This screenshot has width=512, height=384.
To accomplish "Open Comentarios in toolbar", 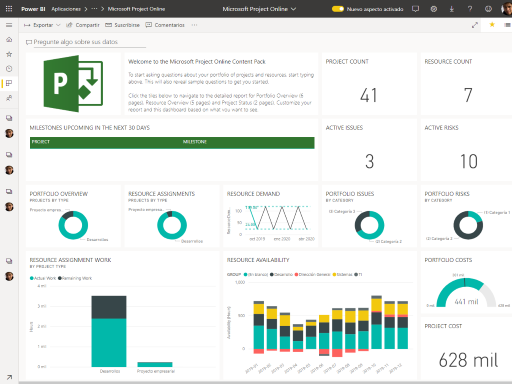I will pos(165,25).
